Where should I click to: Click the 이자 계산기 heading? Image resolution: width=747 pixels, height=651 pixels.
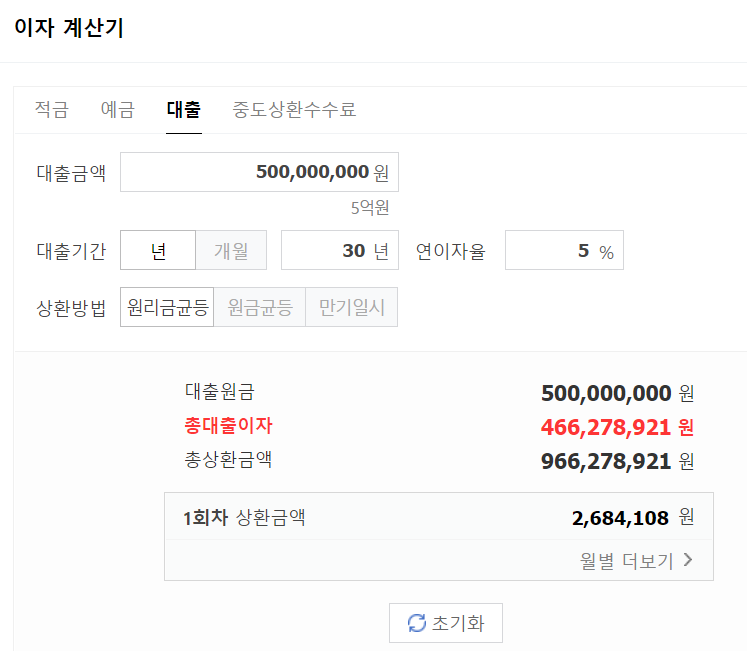click(x=69, y=29)
